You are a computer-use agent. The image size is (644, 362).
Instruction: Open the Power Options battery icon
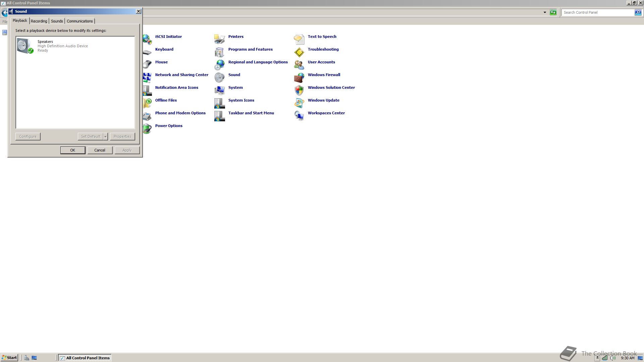[x=147, y=128]
